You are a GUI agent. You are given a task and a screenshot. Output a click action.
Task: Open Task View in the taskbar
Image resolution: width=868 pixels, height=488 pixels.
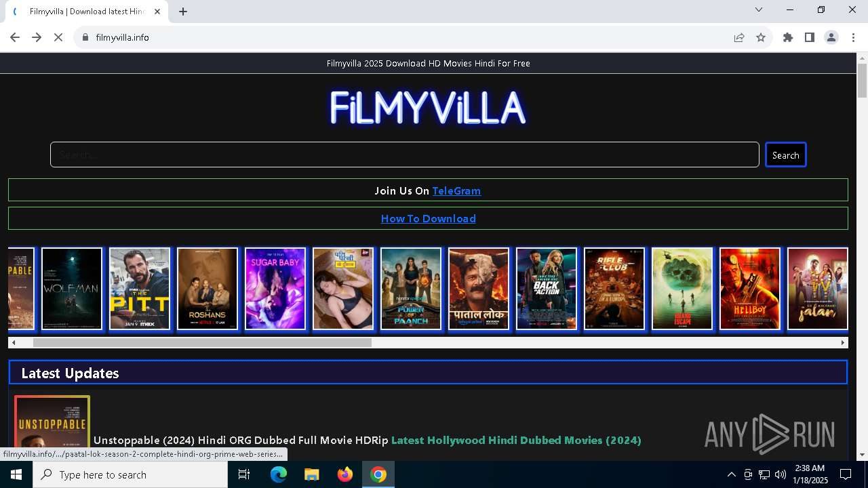(244, 474)
